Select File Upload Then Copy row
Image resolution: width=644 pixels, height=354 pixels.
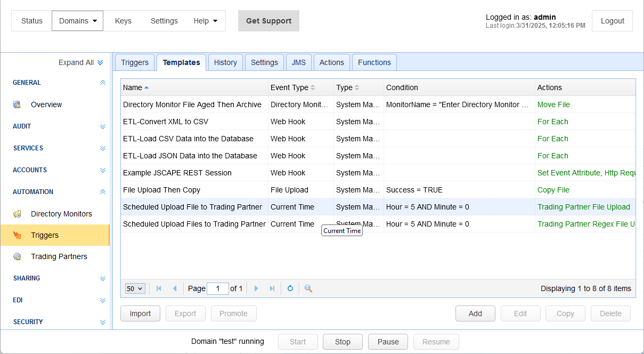coord(378,190)
